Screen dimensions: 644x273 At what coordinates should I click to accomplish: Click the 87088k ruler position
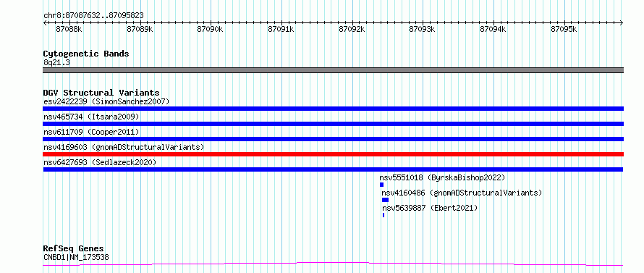pos(69,29)
